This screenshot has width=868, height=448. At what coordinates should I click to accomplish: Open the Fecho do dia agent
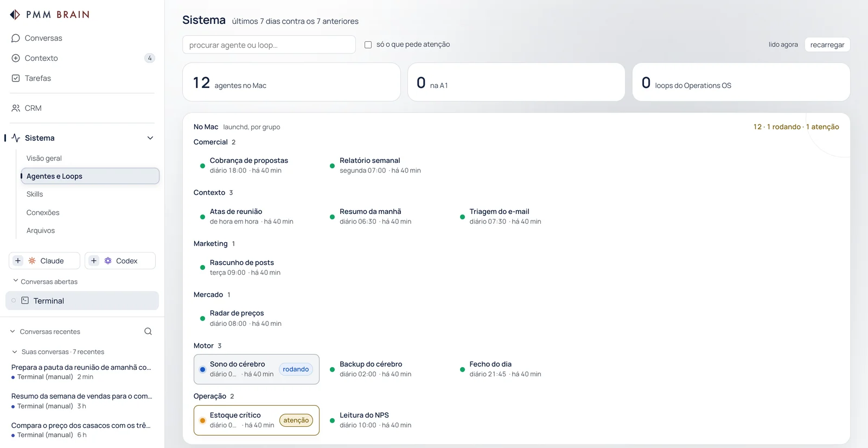[516, 369]
